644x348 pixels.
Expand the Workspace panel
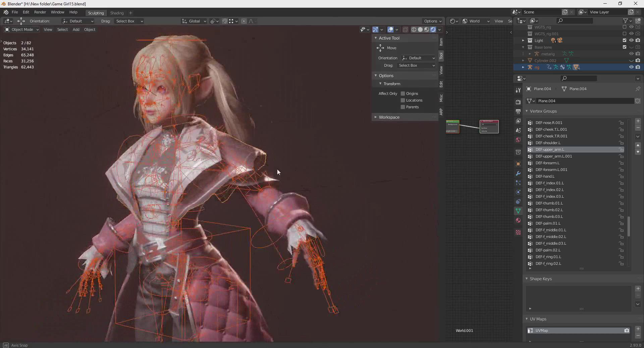coord(389,117)
